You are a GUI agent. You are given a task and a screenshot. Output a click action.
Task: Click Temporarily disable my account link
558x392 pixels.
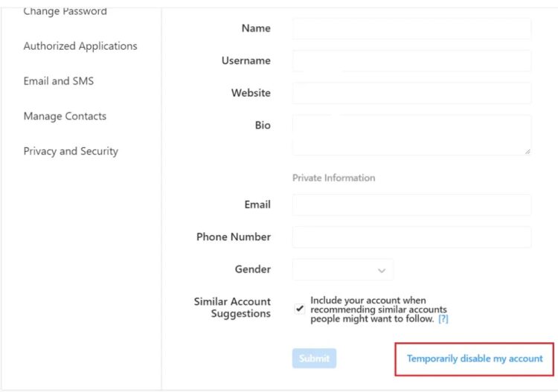tap(475, 359)
